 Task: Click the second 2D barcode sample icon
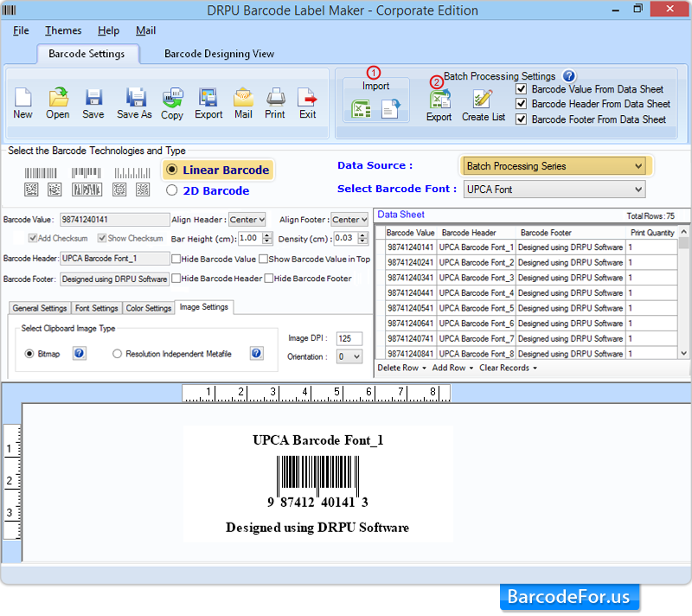[54, 189]
